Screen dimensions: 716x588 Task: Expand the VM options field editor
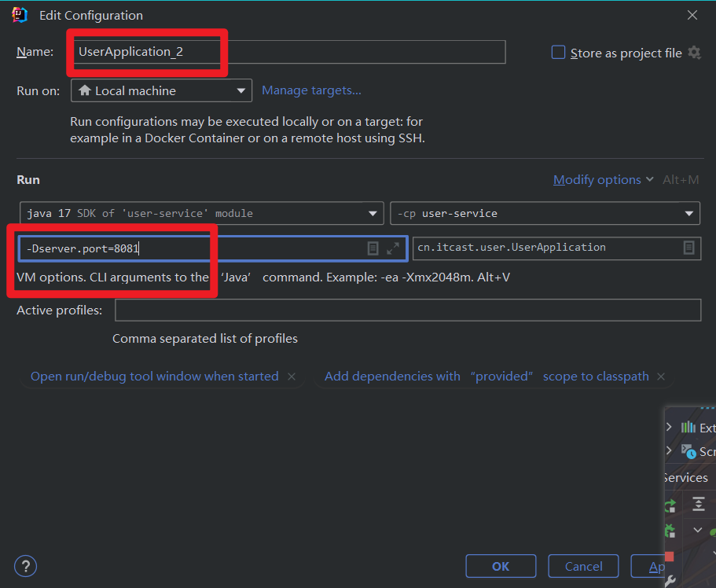point(393,248)
